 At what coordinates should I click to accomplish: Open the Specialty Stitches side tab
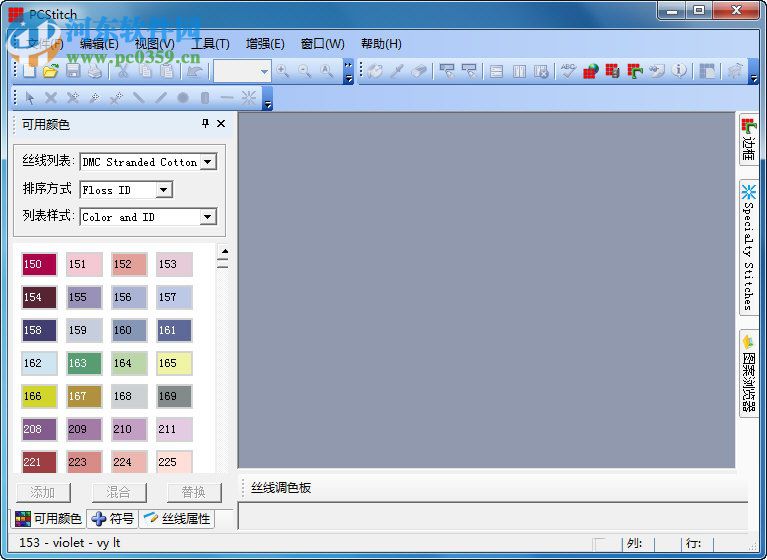(x=748, y=247)
